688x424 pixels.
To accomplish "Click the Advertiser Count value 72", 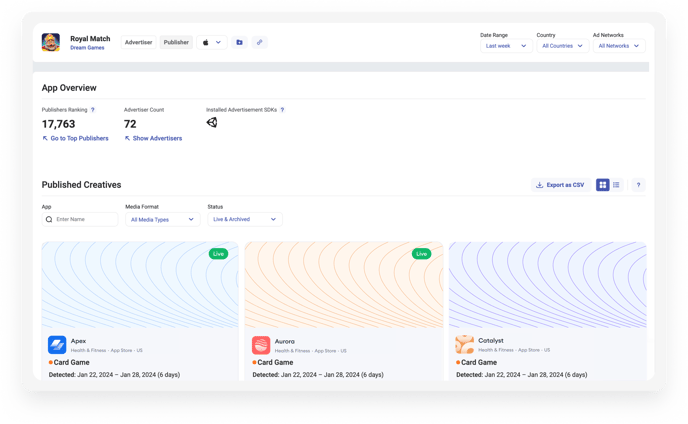I will point(130,124).
